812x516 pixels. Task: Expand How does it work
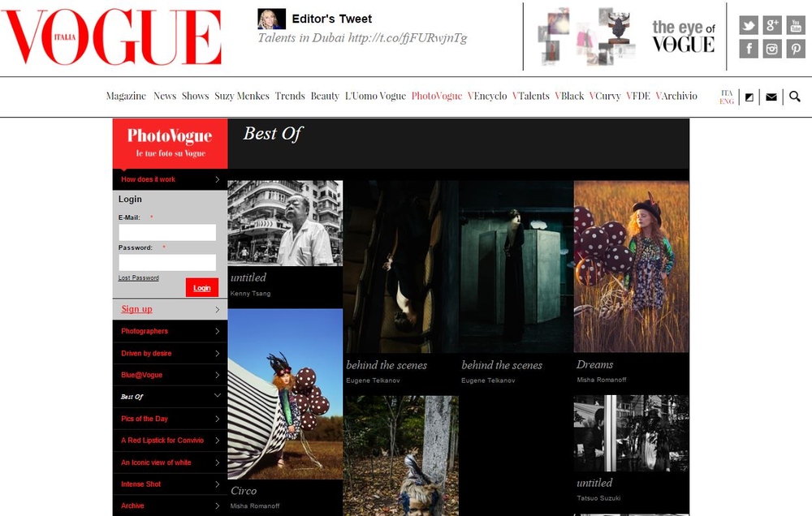click(x=170, y=179)
